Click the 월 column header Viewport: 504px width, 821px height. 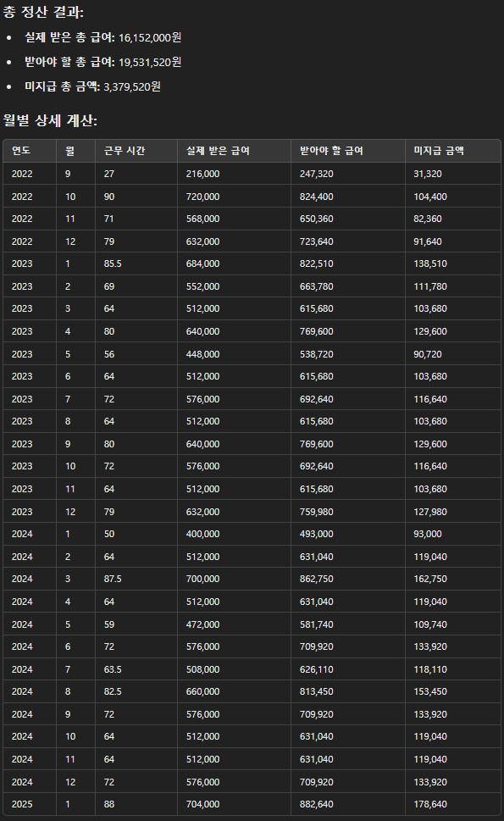[x=69, y=151]
